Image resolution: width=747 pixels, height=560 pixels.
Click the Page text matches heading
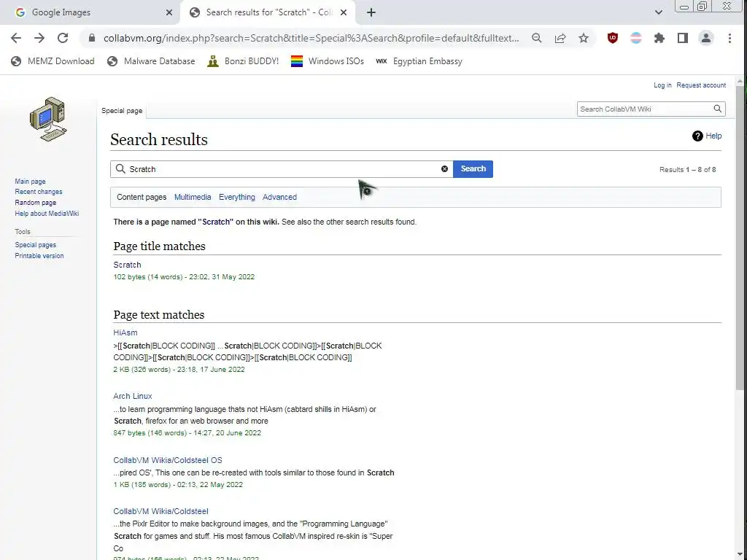click(158, 315)
